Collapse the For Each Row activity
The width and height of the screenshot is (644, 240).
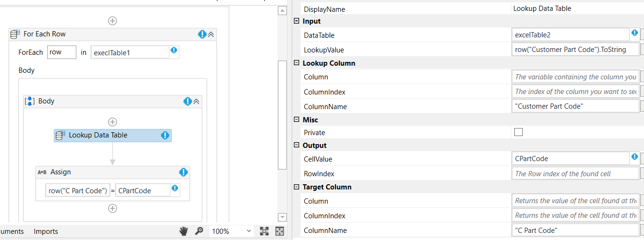coord(211,34)
